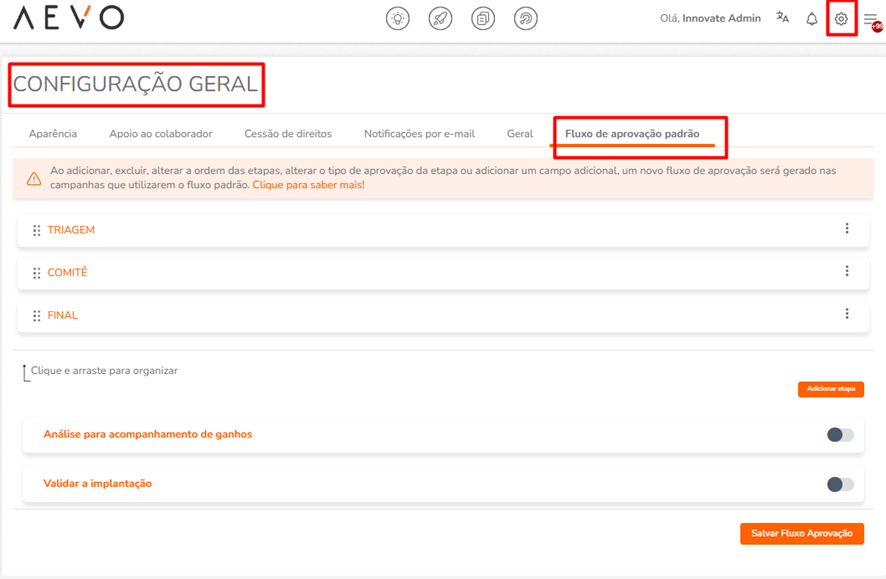The image size is (886, 579).
Task: Click the CONFIGURAÇÃO GERAL heading
Action: click(x=136, y=84)
